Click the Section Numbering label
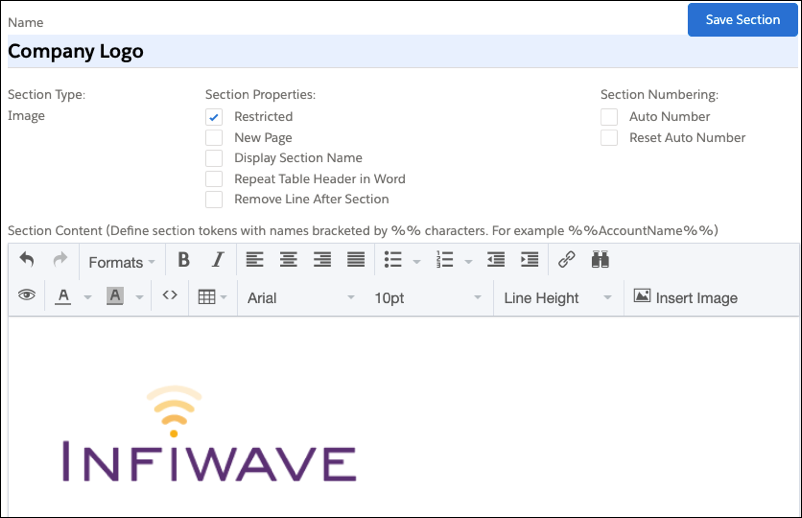802x518 pixels. [x=659, y=95]
